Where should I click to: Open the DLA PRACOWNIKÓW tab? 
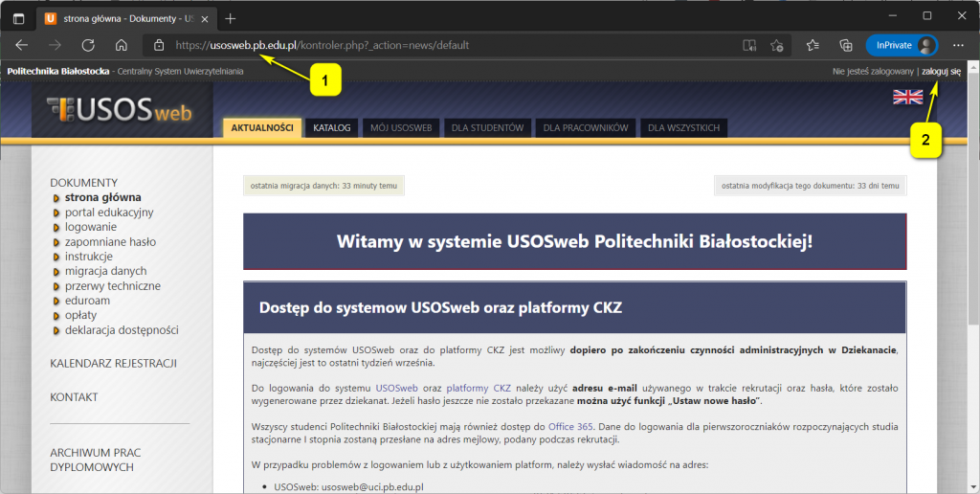(x=586, y=127)
